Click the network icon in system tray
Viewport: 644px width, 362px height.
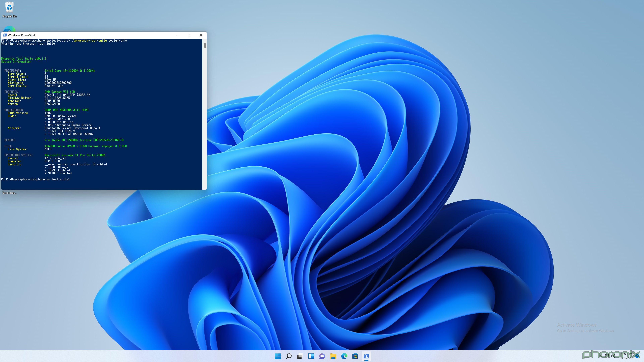607,356
